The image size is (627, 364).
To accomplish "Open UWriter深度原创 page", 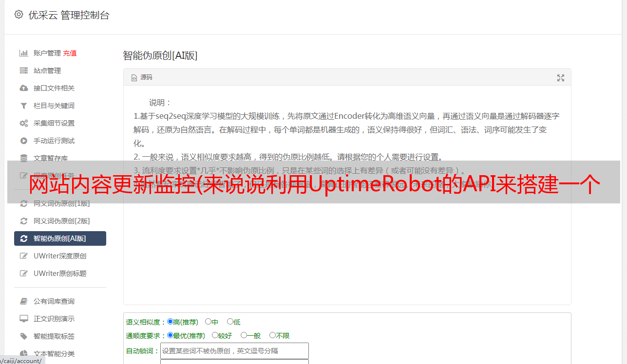I will pos(60,256).
